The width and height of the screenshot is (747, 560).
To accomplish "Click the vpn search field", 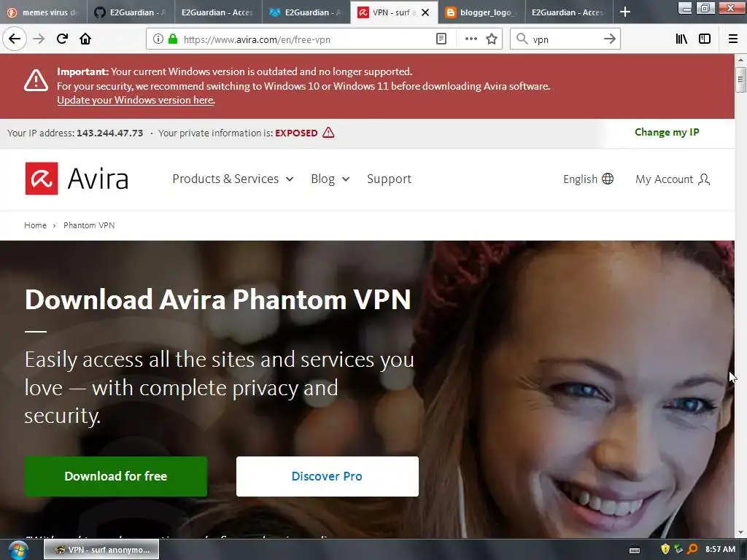I will (x=565, y=39).
